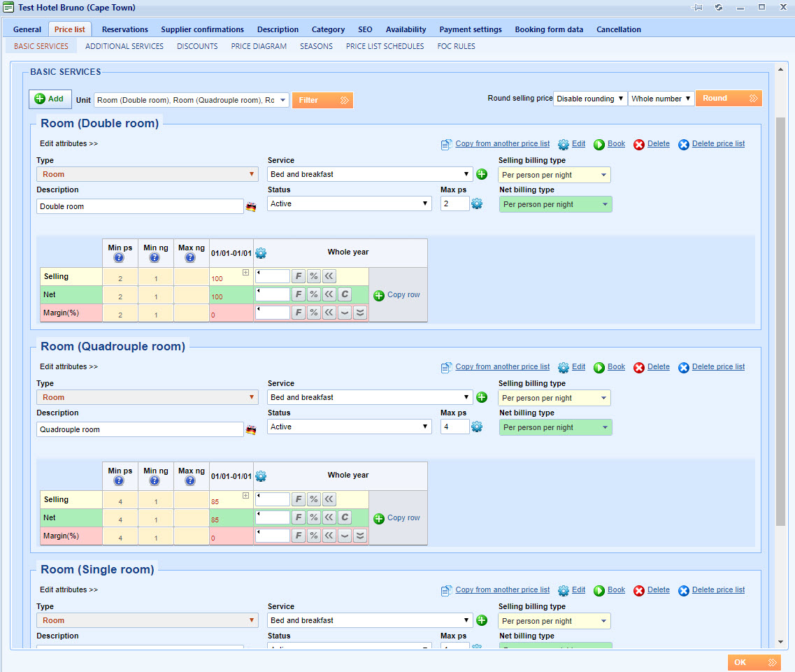Click the Delete link for Quadrouple room
795x672 pixels.
(658, 366)
